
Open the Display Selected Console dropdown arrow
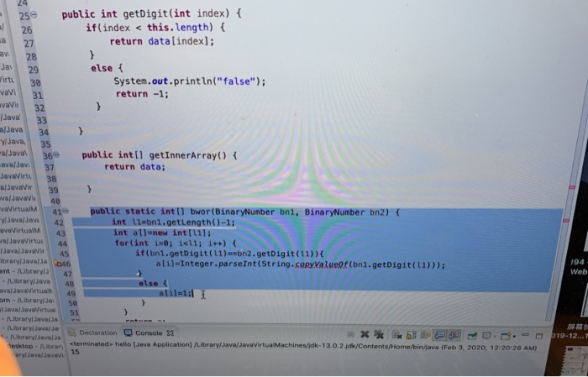click(495, 336)
